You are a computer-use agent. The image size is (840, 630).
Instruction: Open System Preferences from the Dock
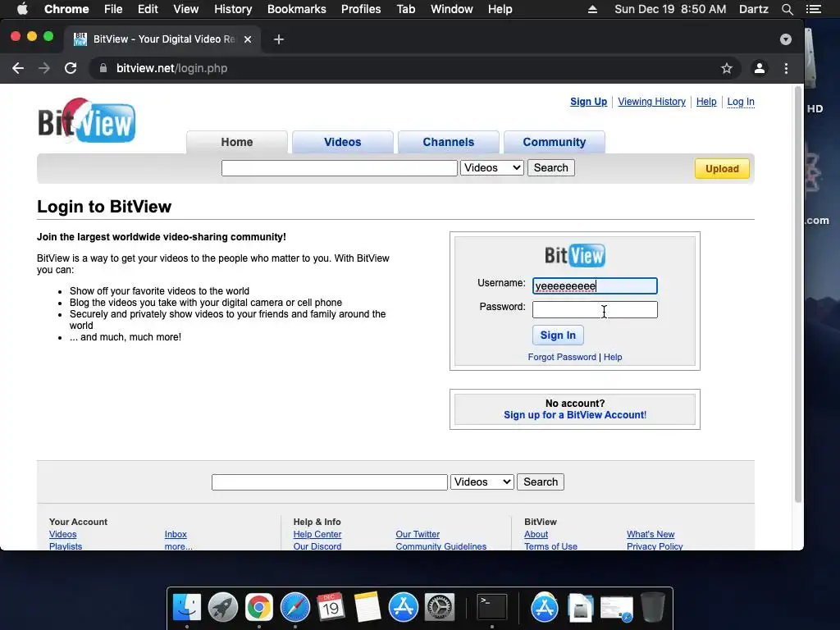click(x=440, y=608)
